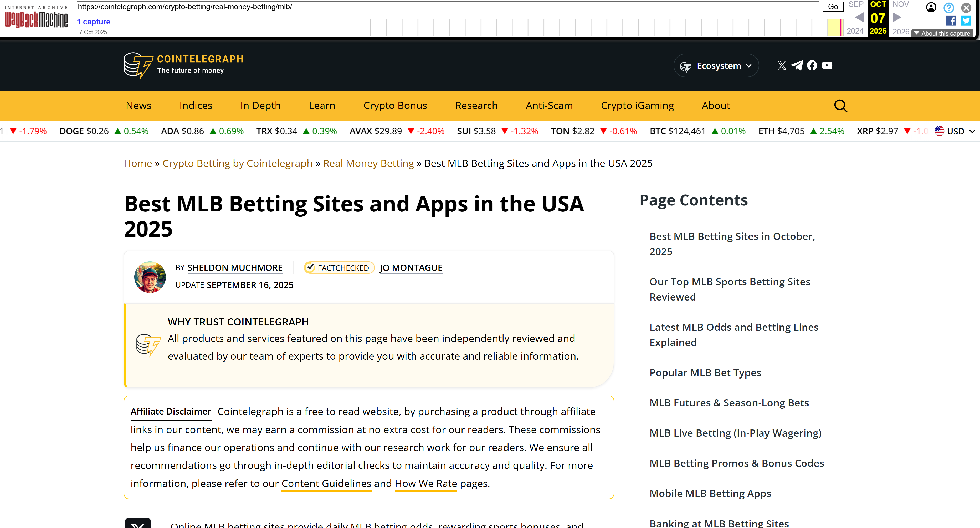
Task: Open Cointelegraph Facebook page icon
Action: [x=812, y=65]
